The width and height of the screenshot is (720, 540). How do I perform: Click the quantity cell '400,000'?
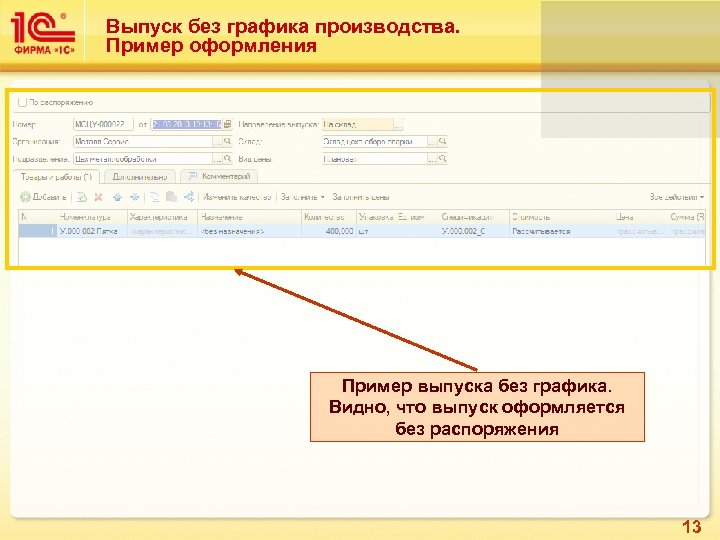pos(329,231)
